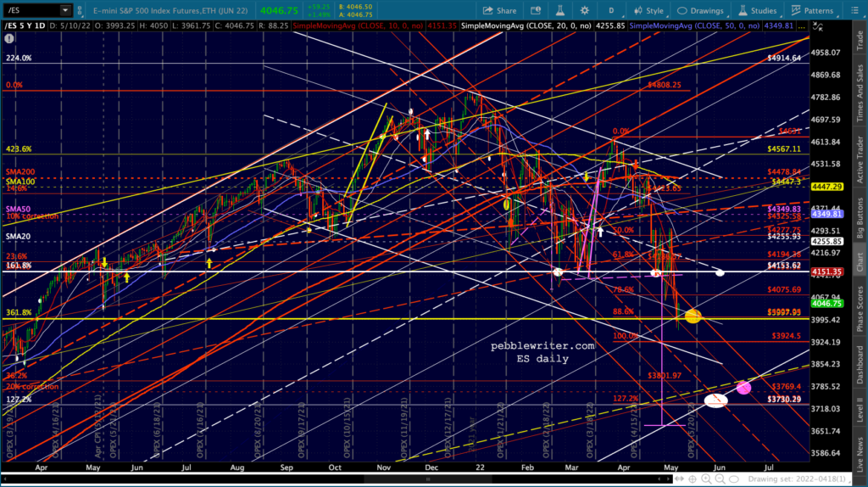Click the $3924.5 level label

pyautogui.click(x=786, y=336)
